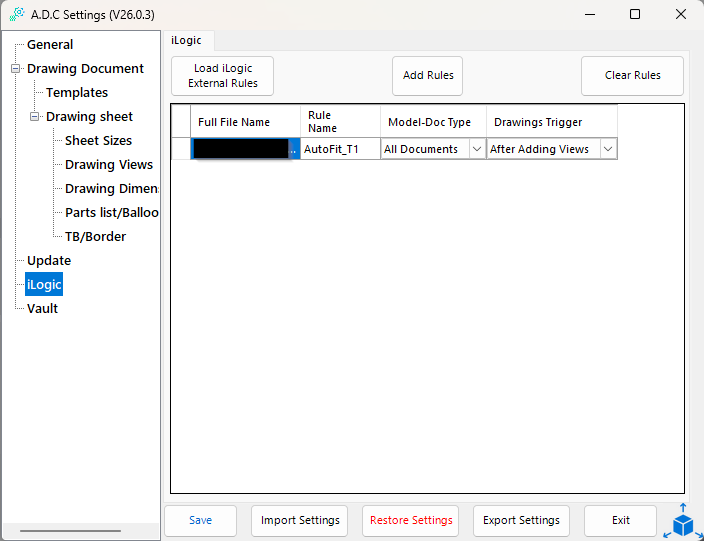Viewport: 704px width, 541px height.
Task: Open the Templates settings page
Action: (x=77, y=92)
